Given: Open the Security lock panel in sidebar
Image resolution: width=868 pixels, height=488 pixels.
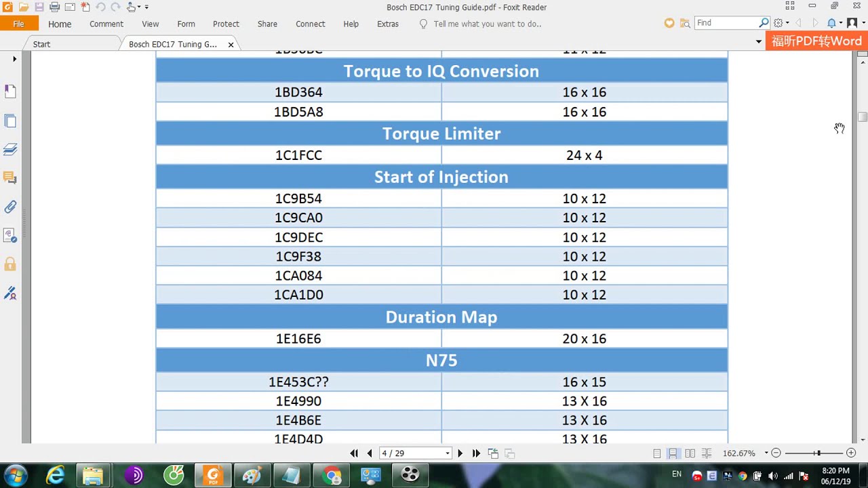Looking at the screenshot, I should pos(10,264).
